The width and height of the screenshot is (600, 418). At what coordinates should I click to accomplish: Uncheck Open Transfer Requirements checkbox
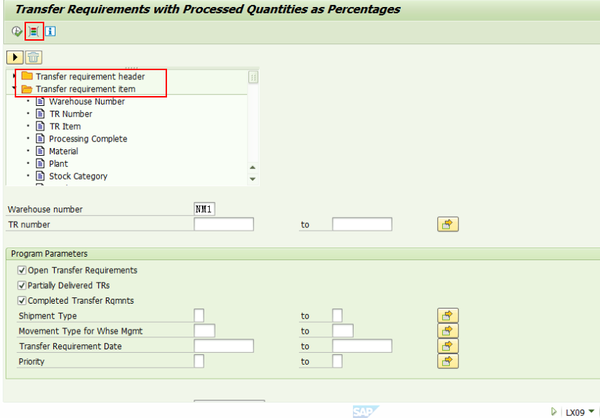pos(22,270)
